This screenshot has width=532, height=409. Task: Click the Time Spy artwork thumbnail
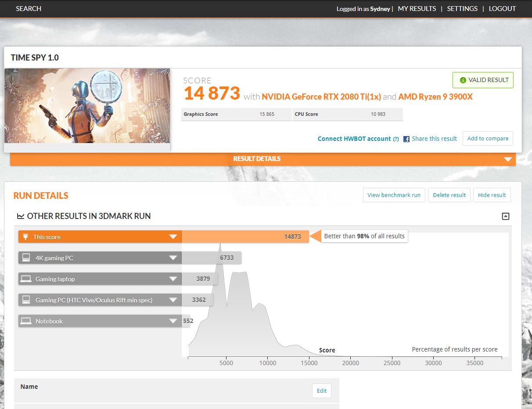tap(87, 106)
